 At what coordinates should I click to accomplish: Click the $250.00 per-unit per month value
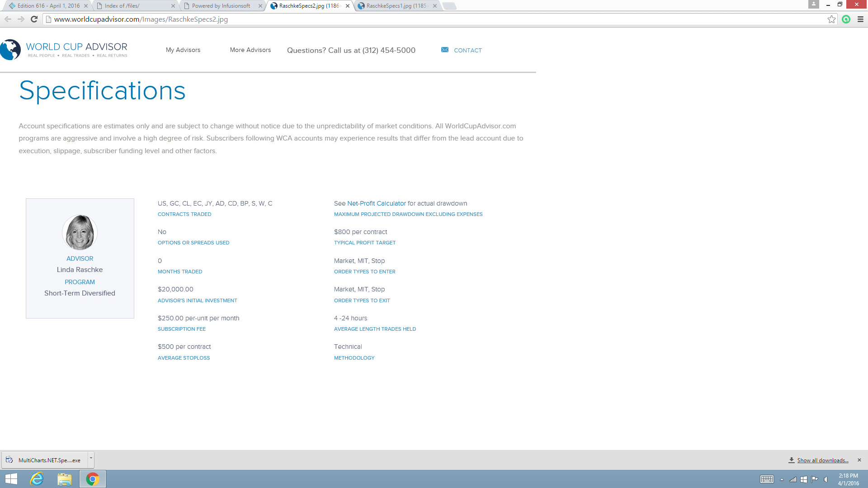point(198,318)
